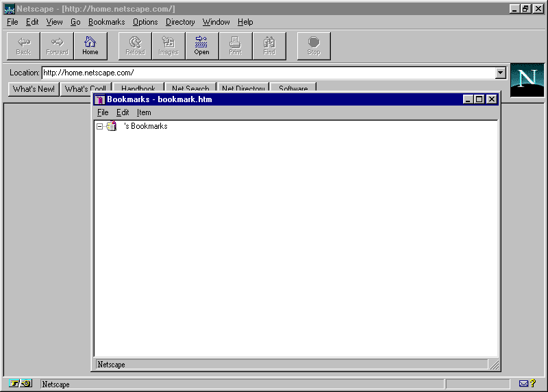Open the Edit menu in Netscape
548x392 pixels.
pos(32,22)
